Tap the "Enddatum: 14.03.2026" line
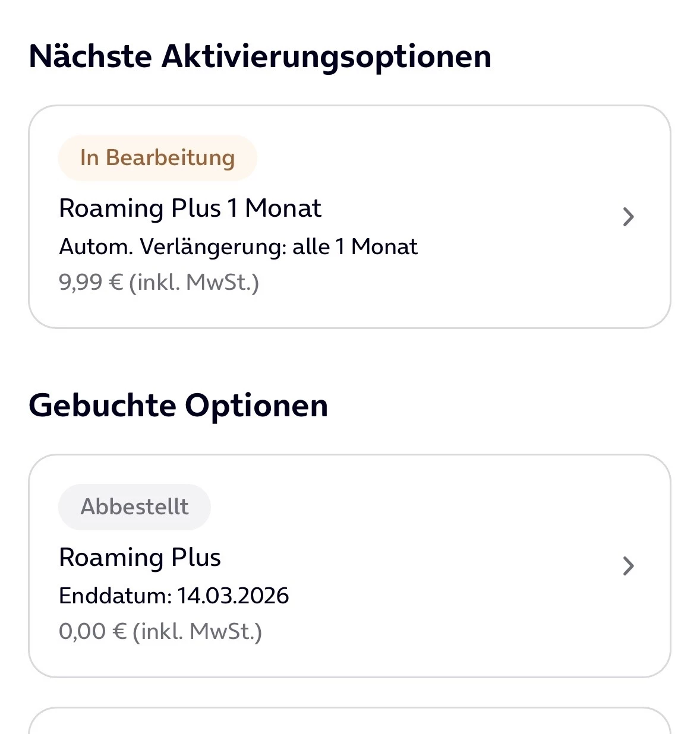 (174, 596)
